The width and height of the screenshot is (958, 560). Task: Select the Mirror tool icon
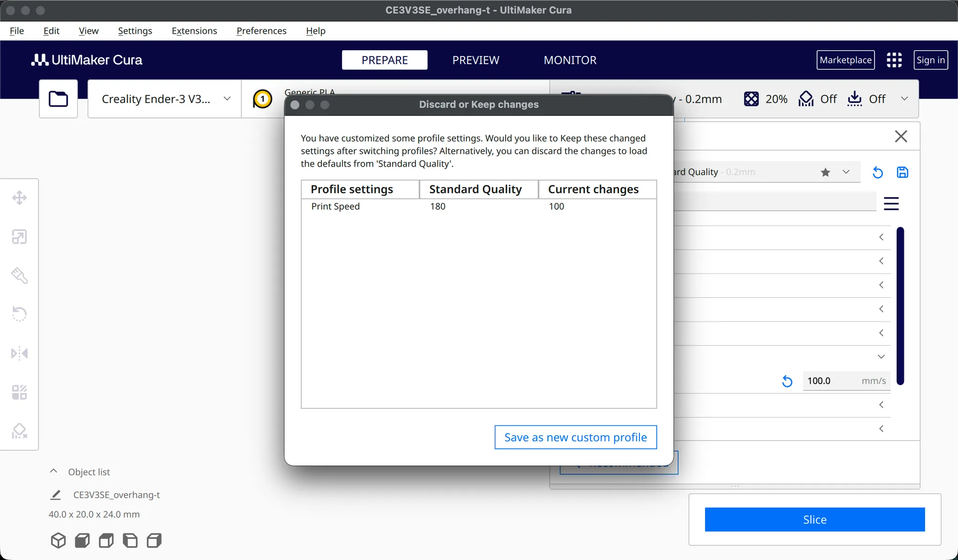pyautogui.click(x=19, y=354)
